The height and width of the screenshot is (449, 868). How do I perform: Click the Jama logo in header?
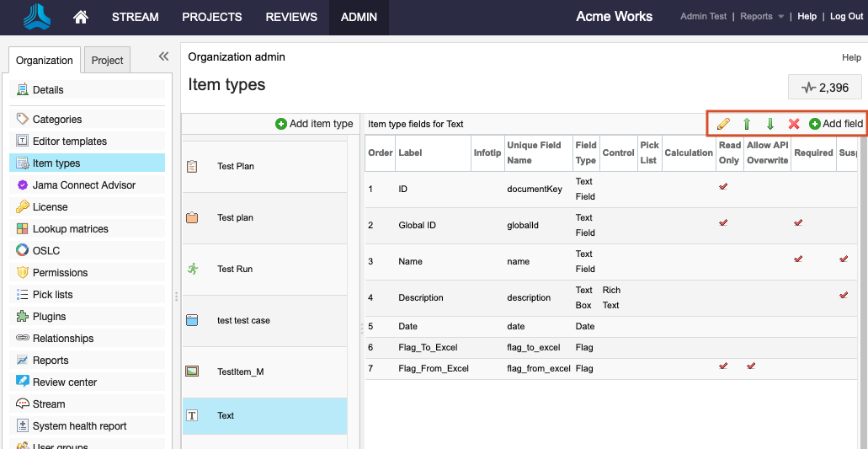pyautogui.click(x=37, y=17)
